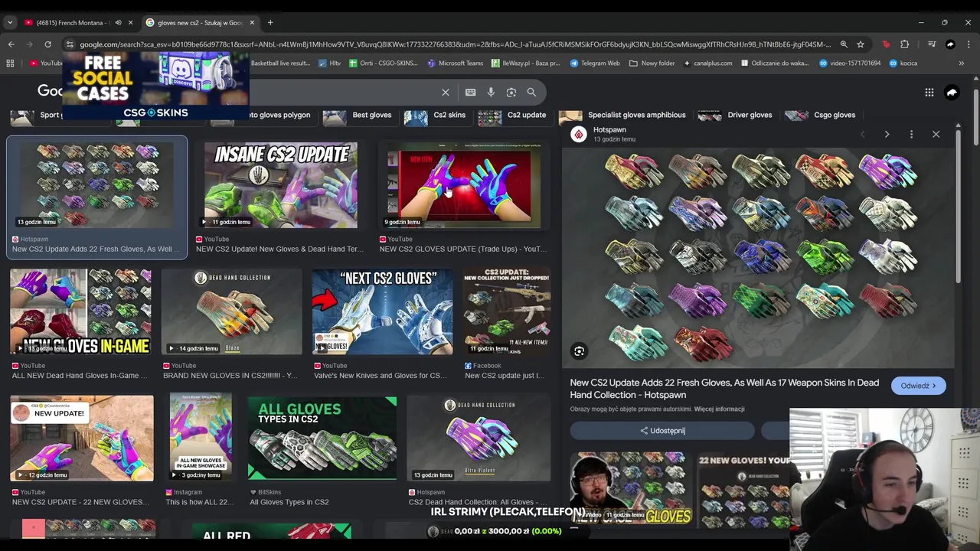Open the 'New CS2 Update Adds 22 Fresh Gloves' article title

coord(724,389)
